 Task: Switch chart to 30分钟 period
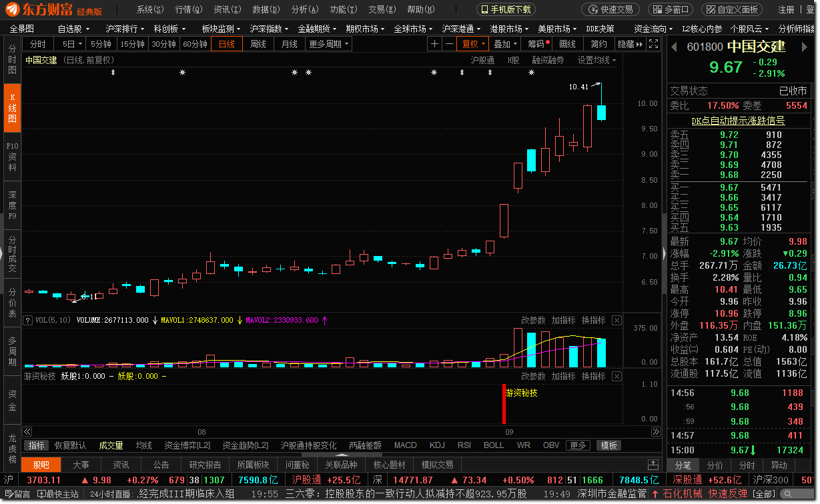[x=163, y=44]
